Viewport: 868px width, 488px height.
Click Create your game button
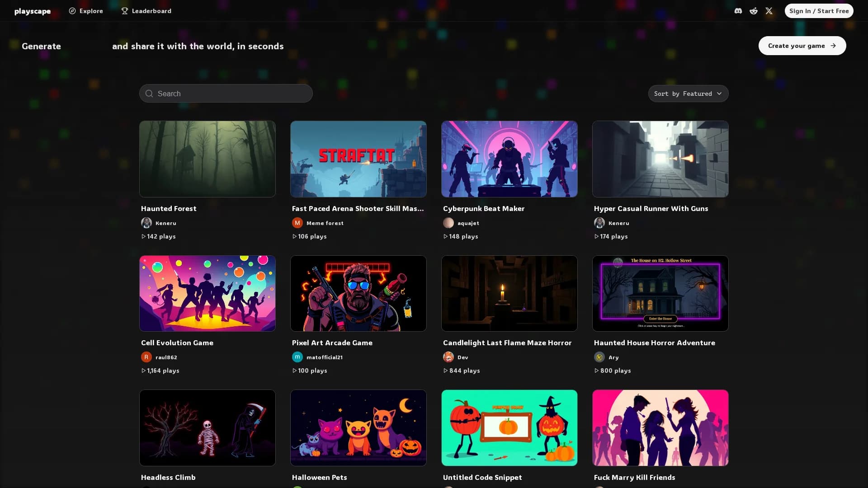tap(802, 46)
